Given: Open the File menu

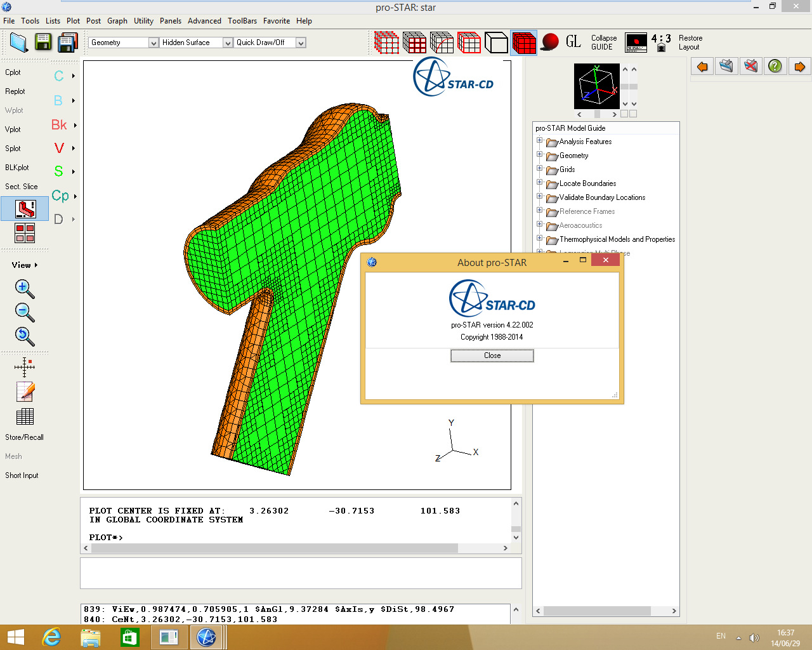Looking at the screenshot, I should (x=9, y=21).
